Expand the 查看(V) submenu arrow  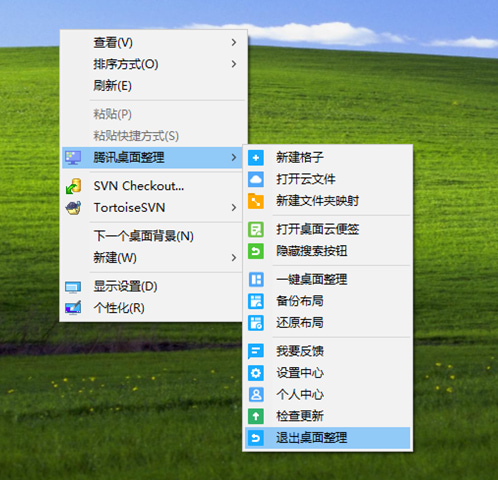pyautogui.click(x=234, y=42)
